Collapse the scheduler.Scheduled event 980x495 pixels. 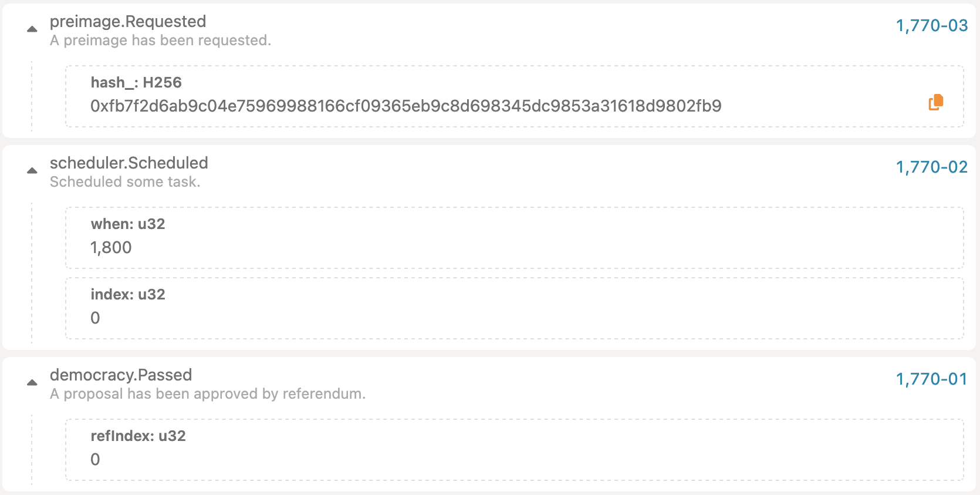coord(32,171)
